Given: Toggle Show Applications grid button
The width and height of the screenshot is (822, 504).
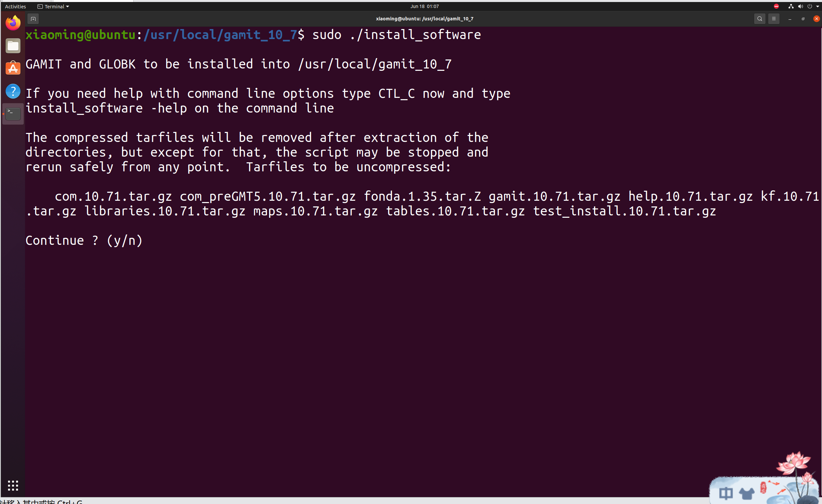Looking at the screenshot, I should [x=13, y=485].
